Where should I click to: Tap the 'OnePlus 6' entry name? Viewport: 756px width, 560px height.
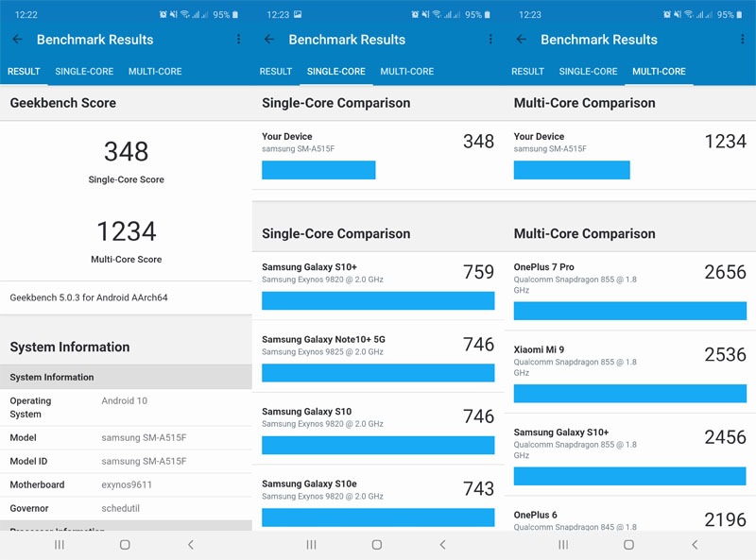(535, 516)
